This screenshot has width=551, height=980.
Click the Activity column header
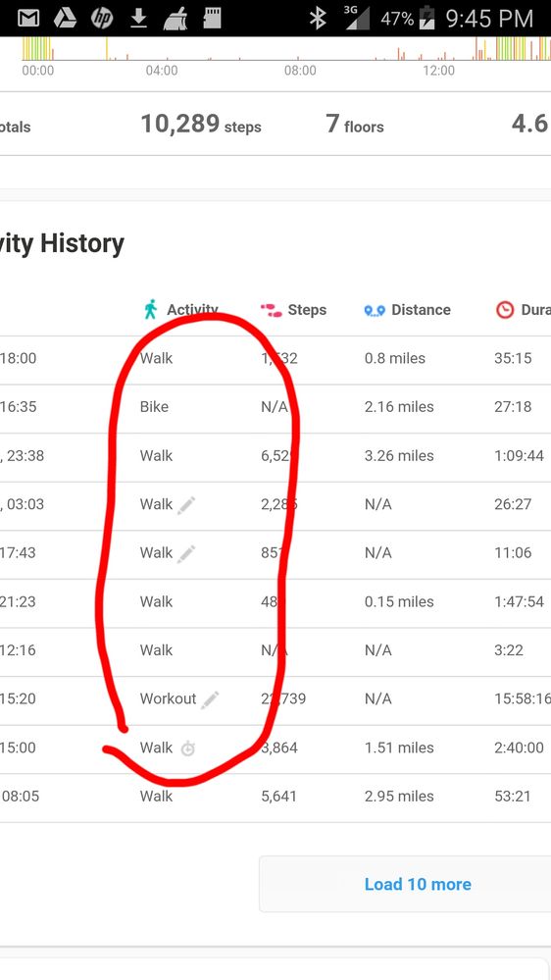pos(180,309)
